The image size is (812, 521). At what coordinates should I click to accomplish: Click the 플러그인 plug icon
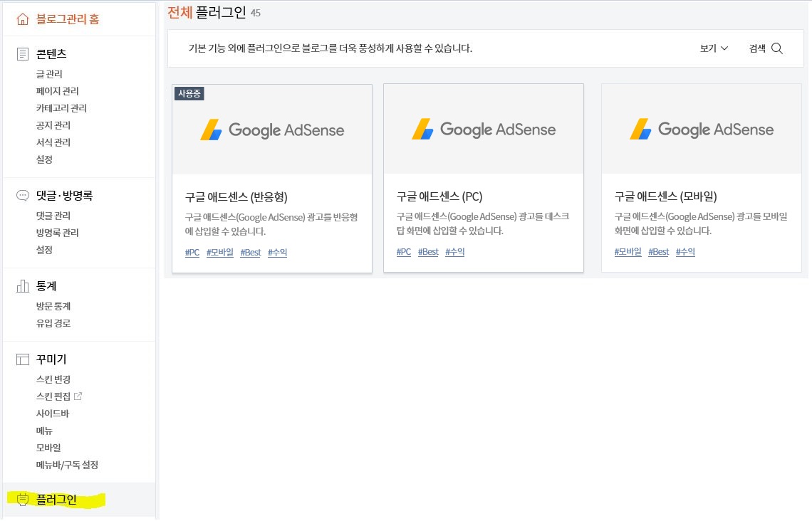point(23,499)
